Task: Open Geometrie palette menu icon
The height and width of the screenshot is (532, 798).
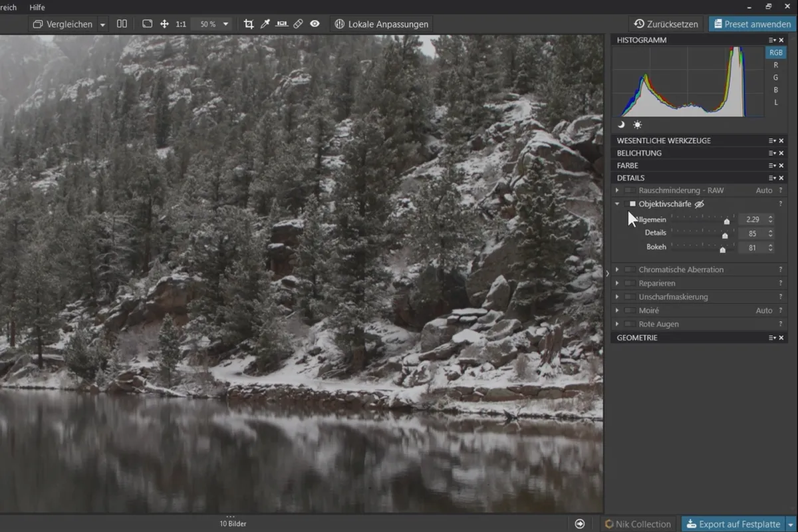Action: pos(772,338)
